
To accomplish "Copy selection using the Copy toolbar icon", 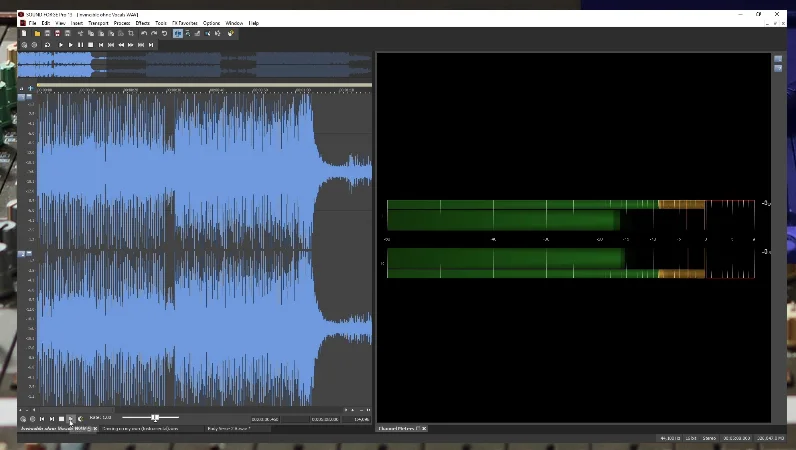I will 91,34.
